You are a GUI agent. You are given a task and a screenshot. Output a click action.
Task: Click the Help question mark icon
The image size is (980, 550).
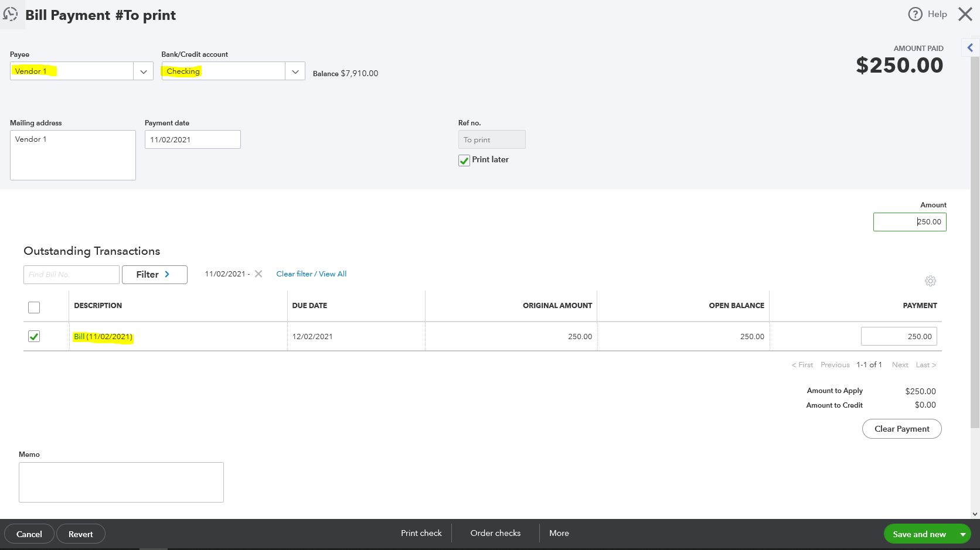pos(915,14)
